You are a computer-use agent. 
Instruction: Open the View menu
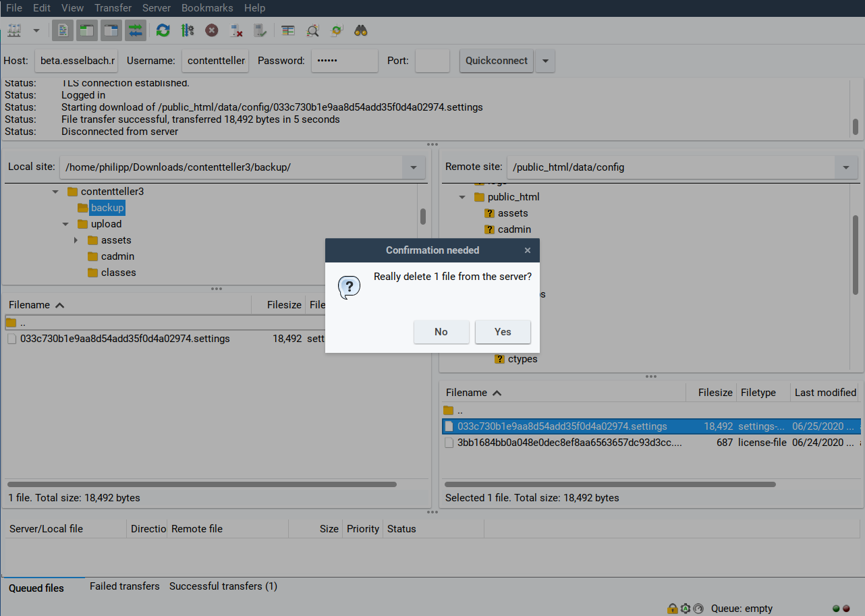(x=73, y=8)
